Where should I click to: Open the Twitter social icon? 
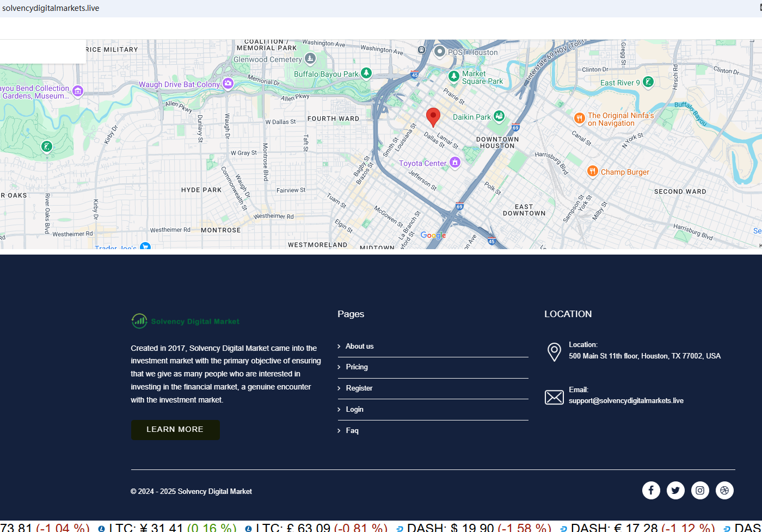coord(675,490)
